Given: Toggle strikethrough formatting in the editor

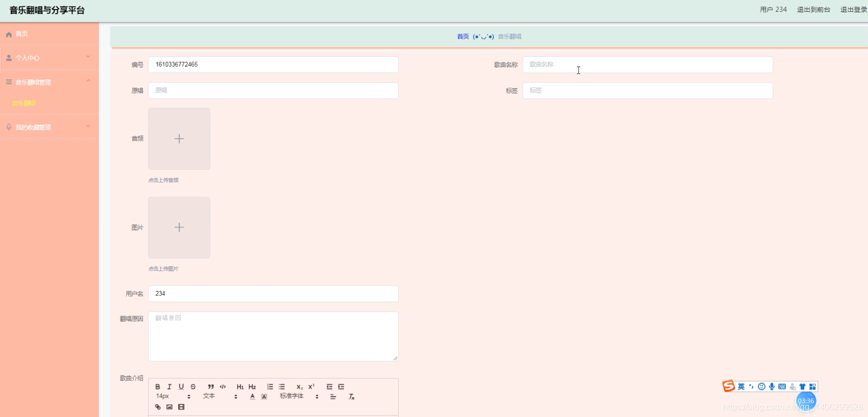Looking at the screenshot, I should tap(193, 387).
